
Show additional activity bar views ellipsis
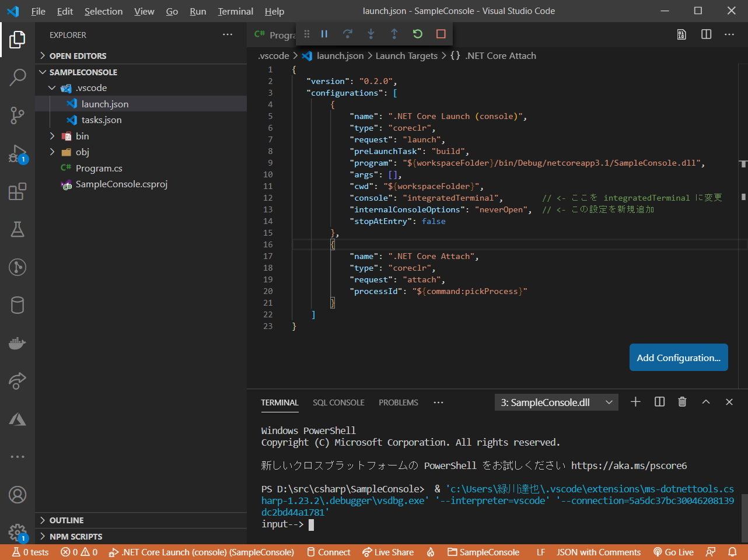click(18, 457)
